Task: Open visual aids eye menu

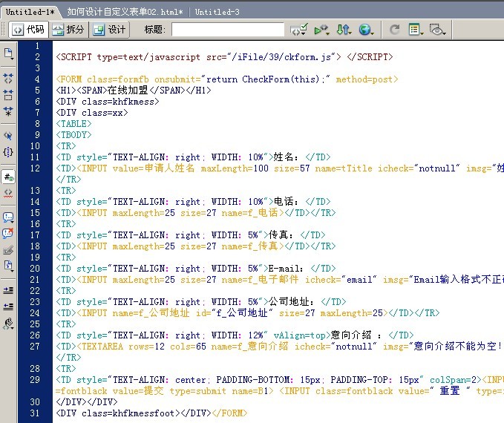Action: (437, 30)
